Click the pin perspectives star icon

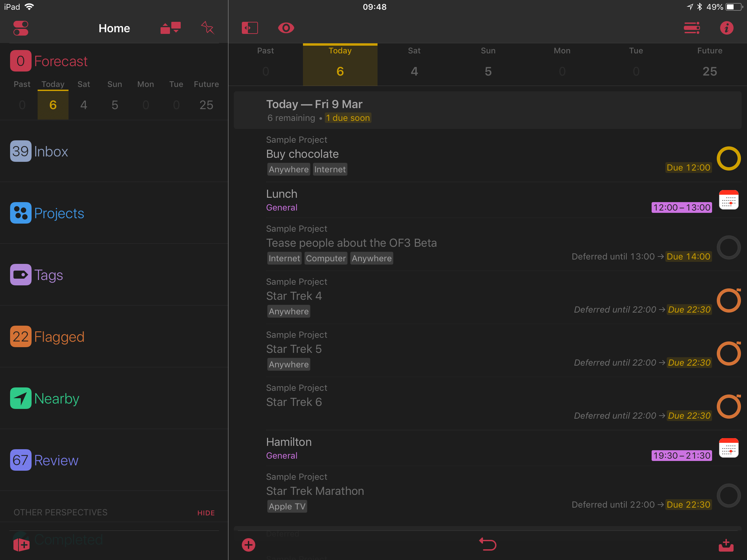(x=207, y=28)
